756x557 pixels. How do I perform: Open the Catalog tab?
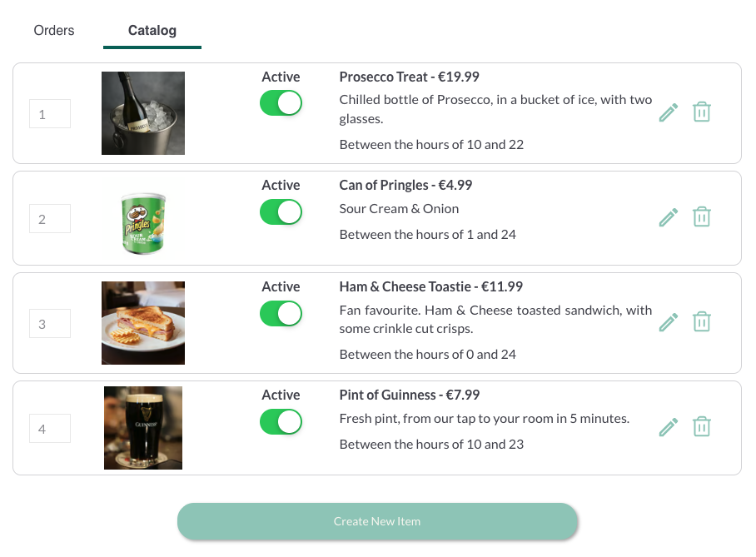(x=152, y=30)
